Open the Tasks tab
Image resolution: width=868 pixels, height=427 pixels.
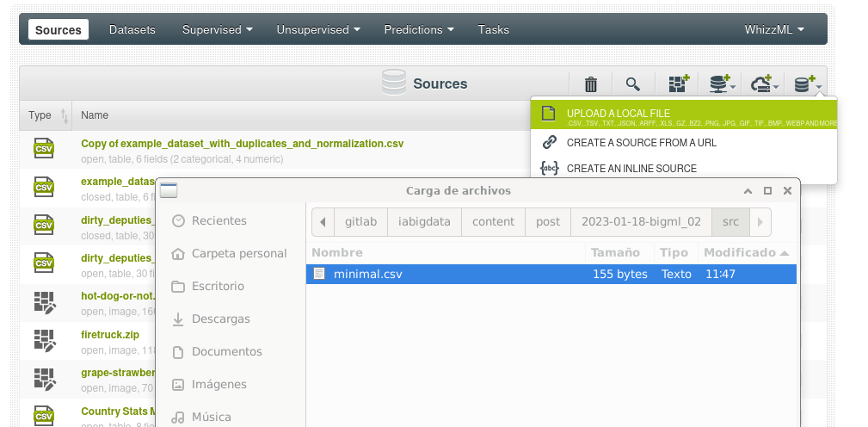pyautogui.click(x=494, y=29)
